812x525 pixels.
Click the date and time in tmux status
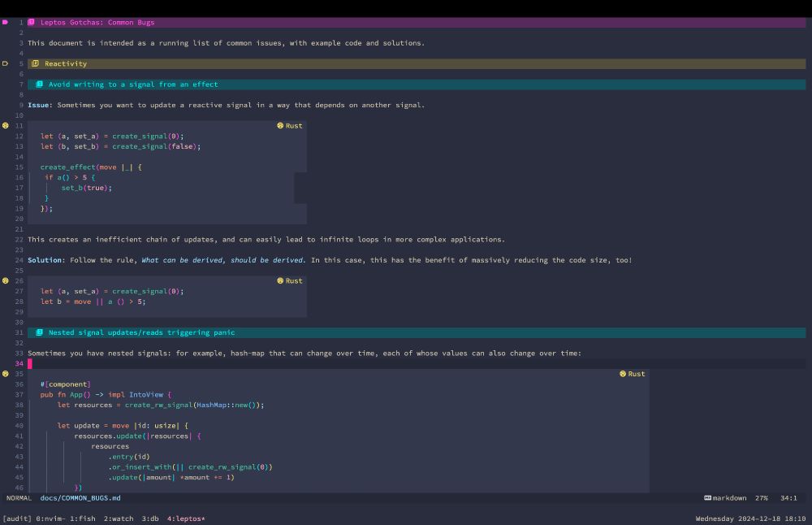[x=750, y=518]
